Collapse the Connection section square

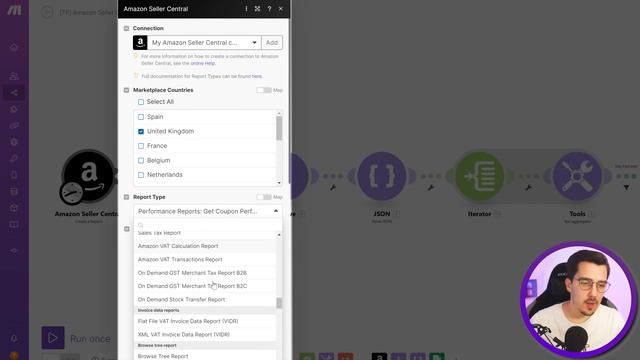127,29
